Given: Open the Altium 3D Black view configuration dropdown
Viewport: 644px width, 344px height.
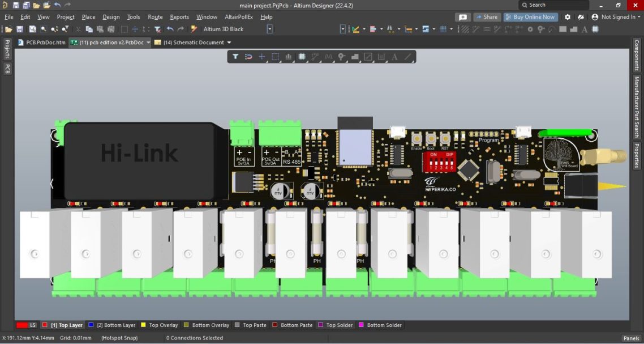Looking at the screenshot, I should coord(270,29).
